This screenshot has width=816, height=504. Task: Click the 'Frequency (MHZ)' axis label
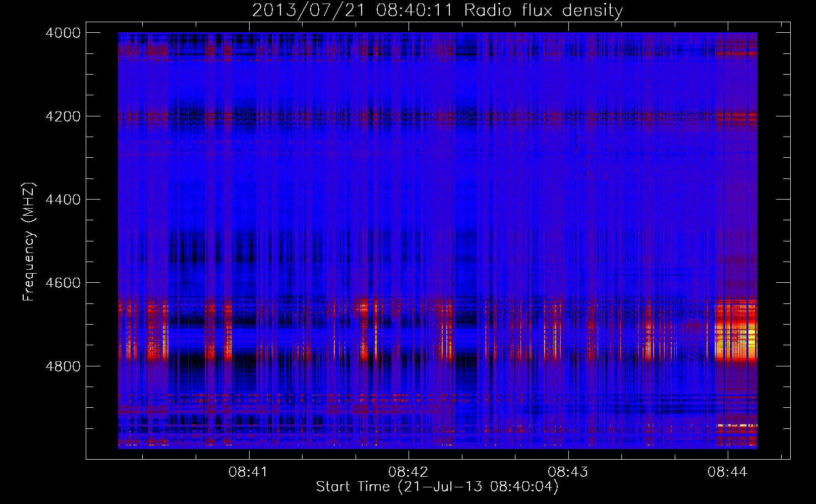29,242
